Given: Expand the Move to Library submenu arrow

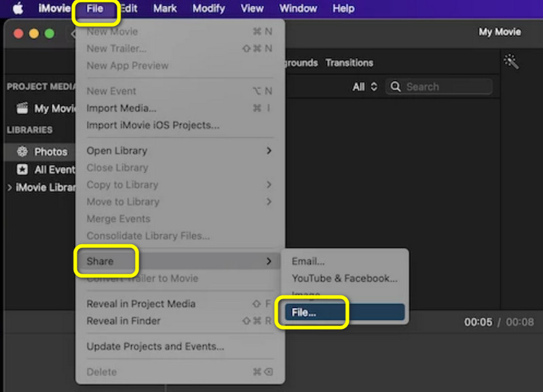Looking at the screenshot, I should tap(269, 201).
